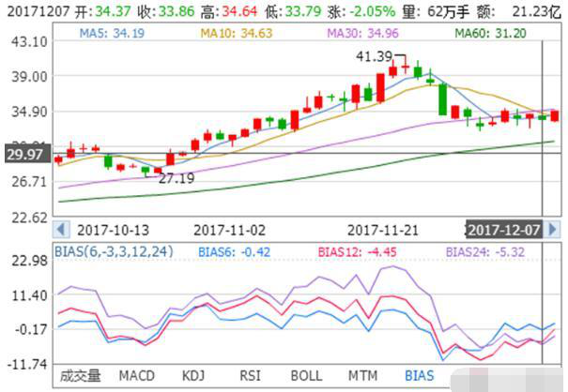
Task: Select the MTM indicator tab
Action: click(362, 376)
